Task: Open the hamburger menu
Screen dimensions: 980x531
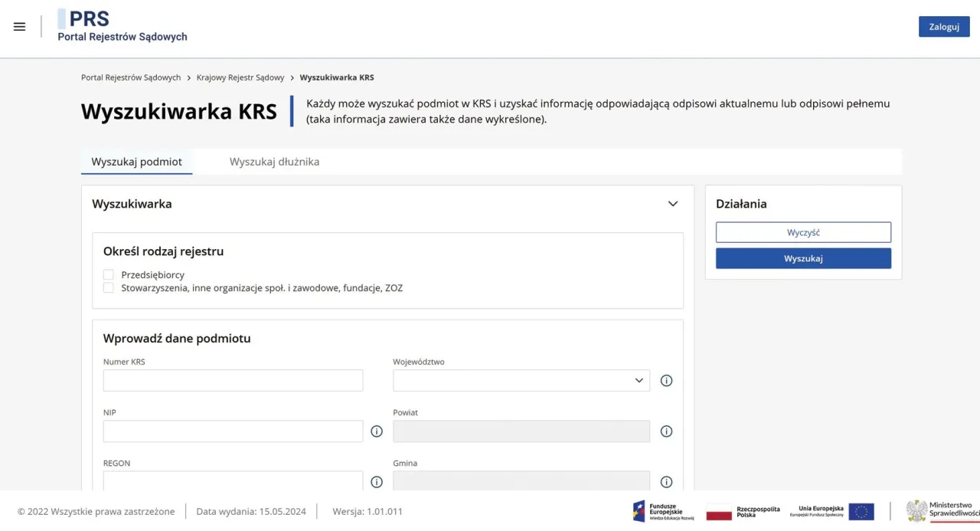Action: pyautogui.click(x=20, y=27)
